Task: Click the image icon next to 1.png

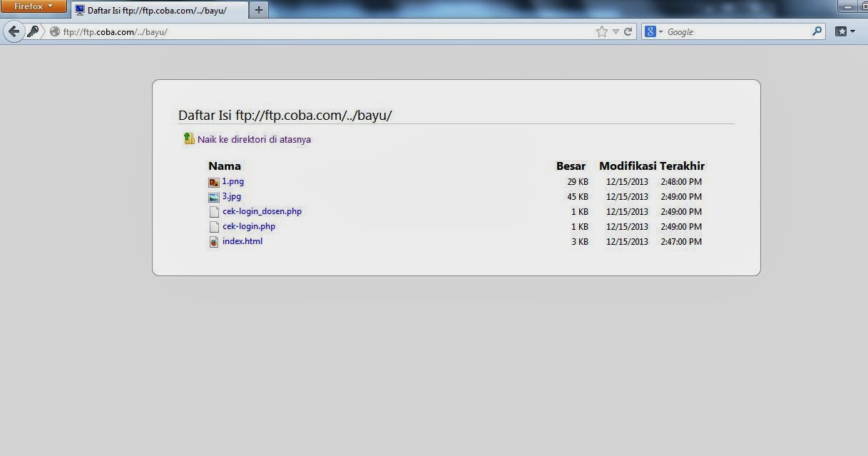Action: coord(214,181)
